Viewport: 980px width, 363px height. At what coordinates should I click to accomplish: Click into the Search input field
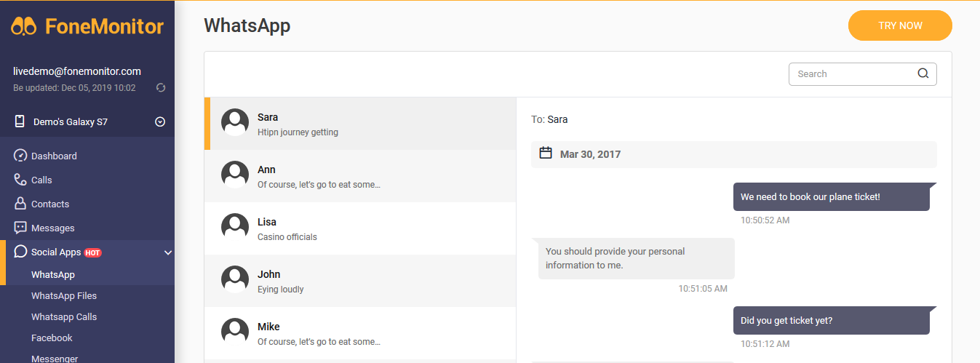coord(853,73)
